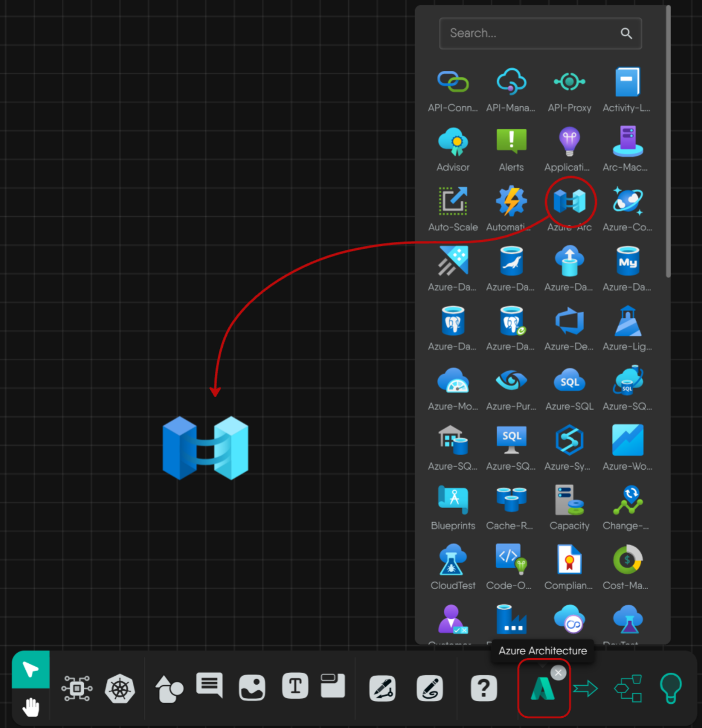The height and width of the screenshot is (728, 702).
Task: Click the icon panel vertical scrollbar
Action: (668, 142)
